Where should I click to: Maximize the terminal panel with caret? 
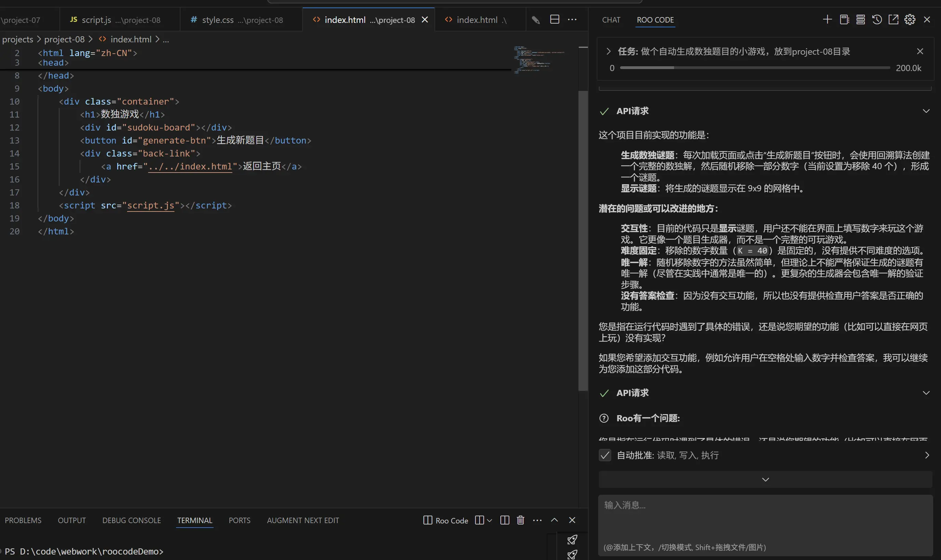(554, 520)
